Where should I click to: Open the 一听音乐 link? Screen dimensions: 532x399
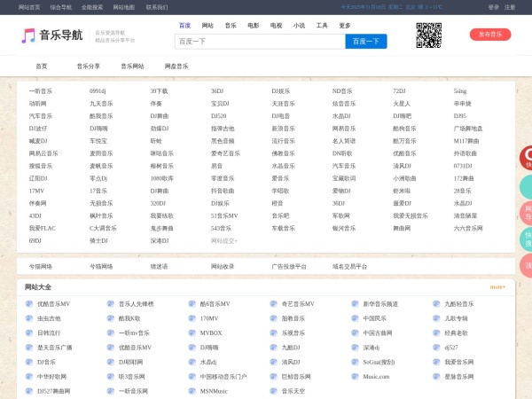[x=41, y=91]
